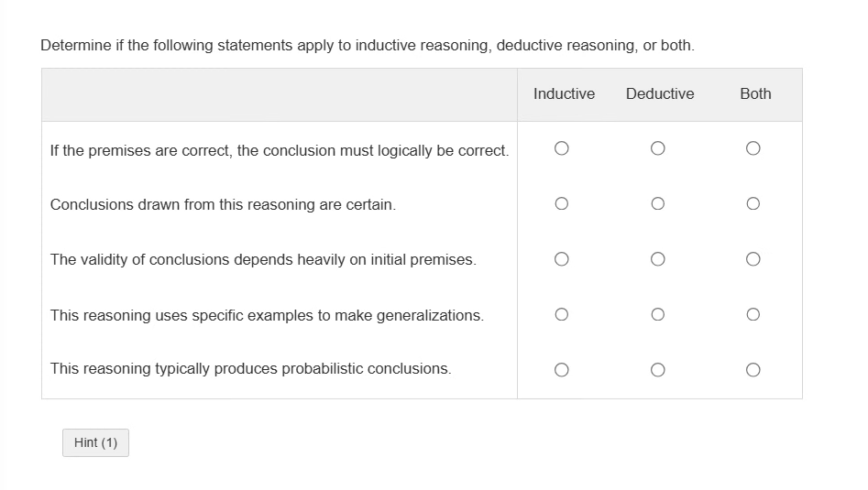Mark Deductive for 'depends heavily on initial premises'

(657, 259)
